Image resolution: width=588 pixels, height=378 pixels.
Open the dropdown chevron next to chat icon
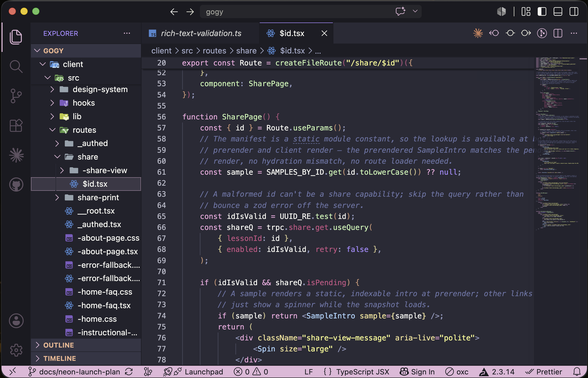point(415,11)
